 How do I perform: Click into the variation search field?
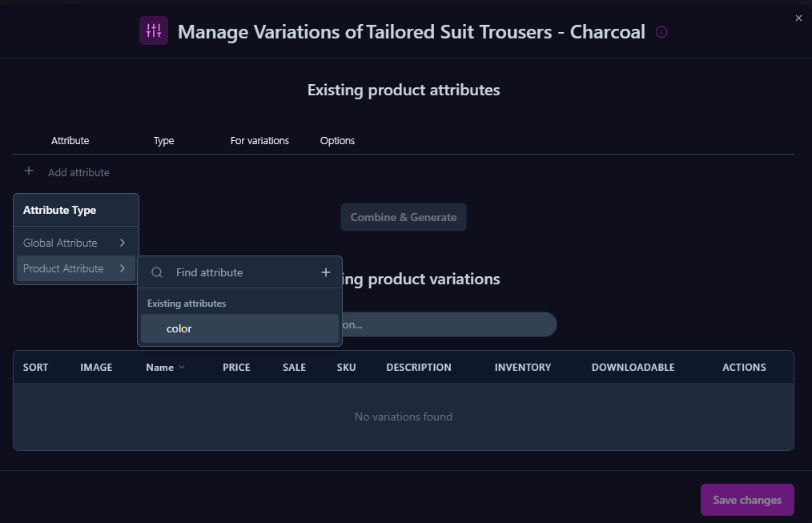click(x=448, y=324)
